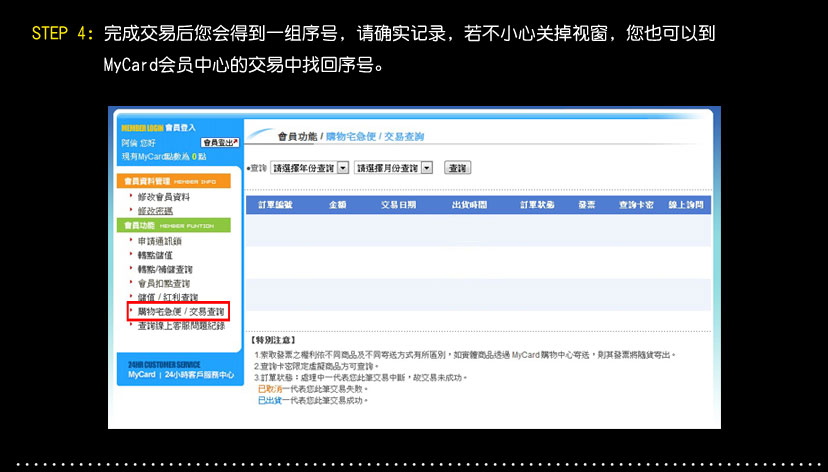
Task: Click the 交易日期 column header
Action: [398, 205]
